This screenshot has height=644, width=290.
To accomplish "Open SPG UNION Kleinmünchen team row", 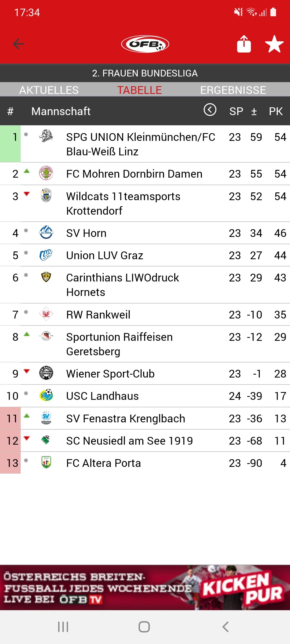I will (x=145, y=144).
